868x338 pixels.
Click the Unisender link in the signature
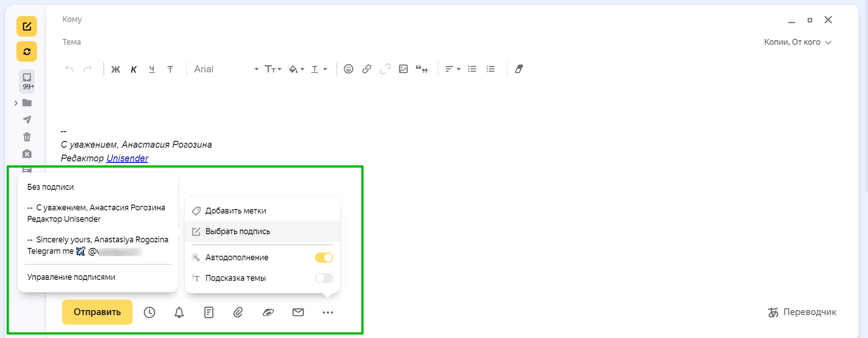click(127, 158)
